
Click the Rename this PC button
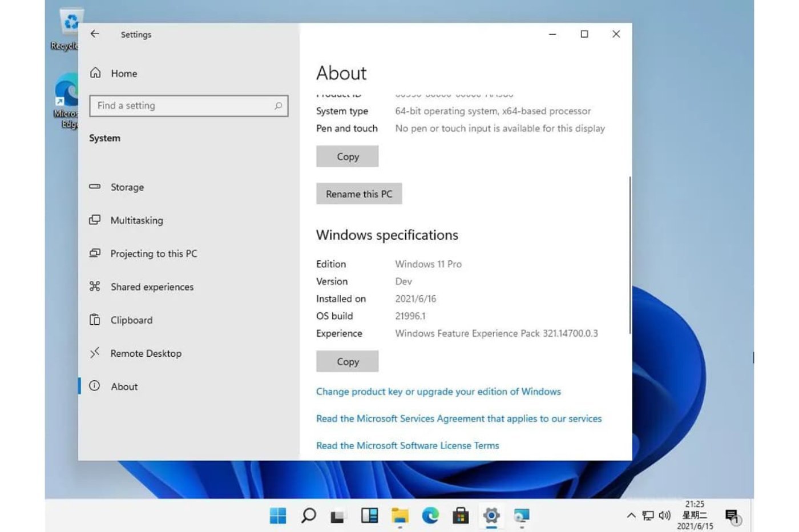pyautogui.click(x=359, y=194)
